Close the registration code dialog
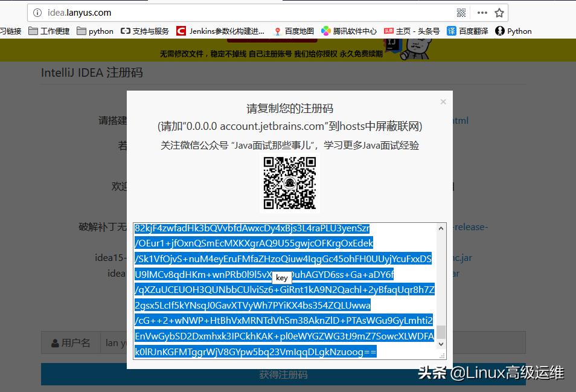 tap(443, 101)
